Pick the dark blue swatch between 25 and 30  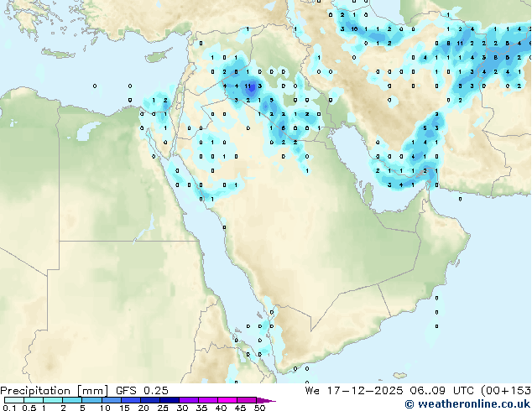[170, 400]
